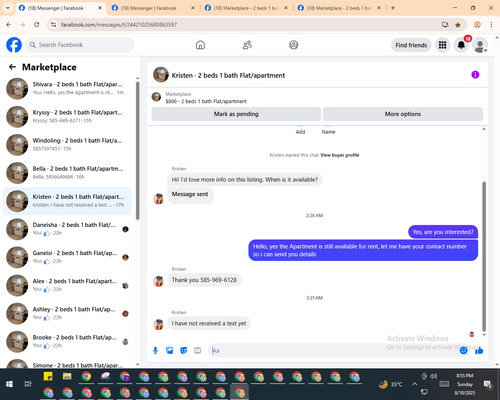Click the chat messages scrollbar
The width and height of the screenshot is (500, 400).
484,257
